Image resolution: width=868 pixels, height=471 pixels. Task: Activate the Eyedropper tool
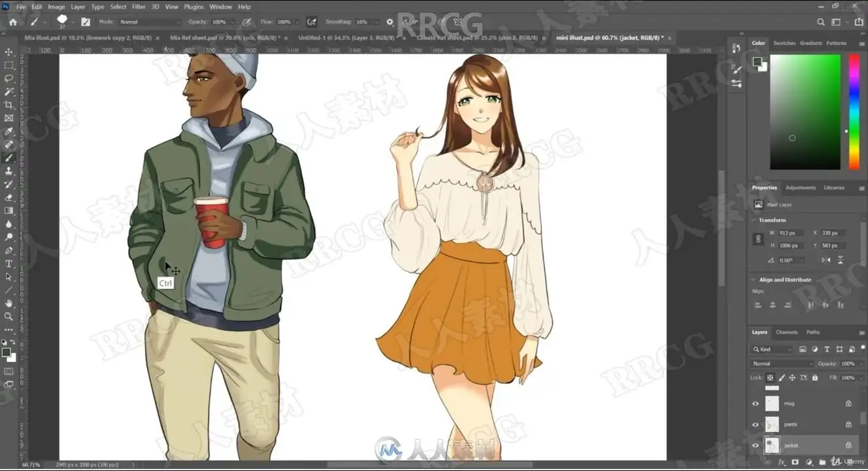[8, 131]
